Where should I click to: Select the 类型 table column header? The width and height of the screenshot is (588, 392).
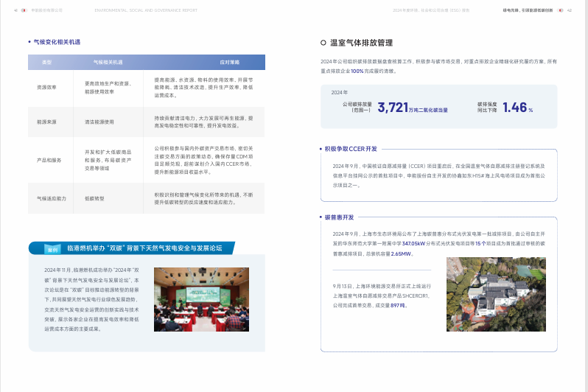[48, 63]
